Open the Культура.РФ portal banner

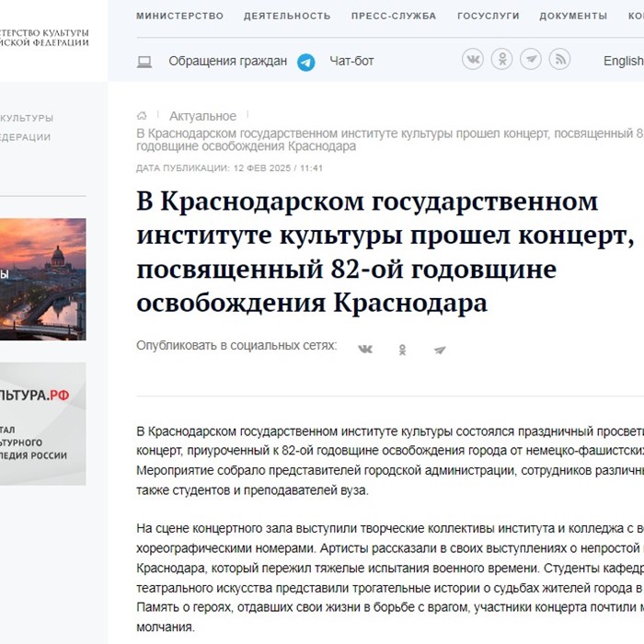[42, 424]
